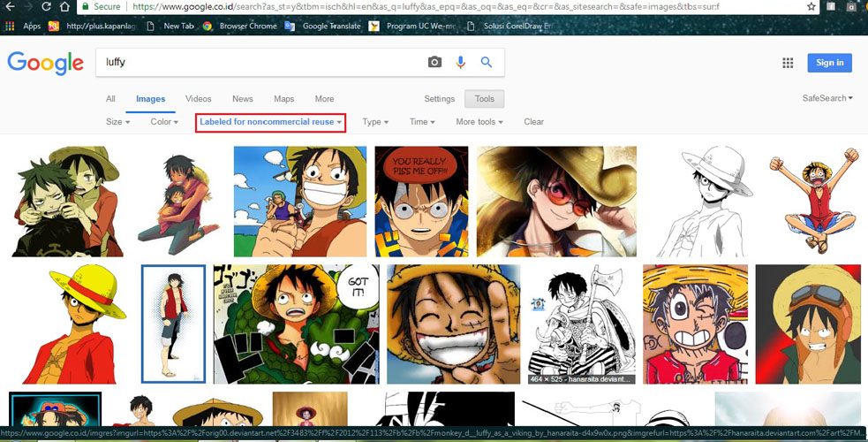Open the Google apps grid icon
This screenshot has height=442, width=868.
788,63
